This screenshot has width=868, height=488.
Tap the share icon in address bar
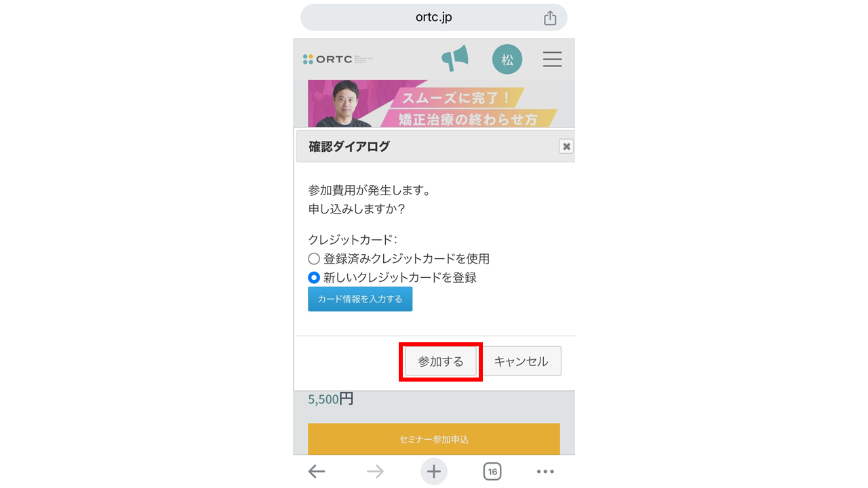550,18
